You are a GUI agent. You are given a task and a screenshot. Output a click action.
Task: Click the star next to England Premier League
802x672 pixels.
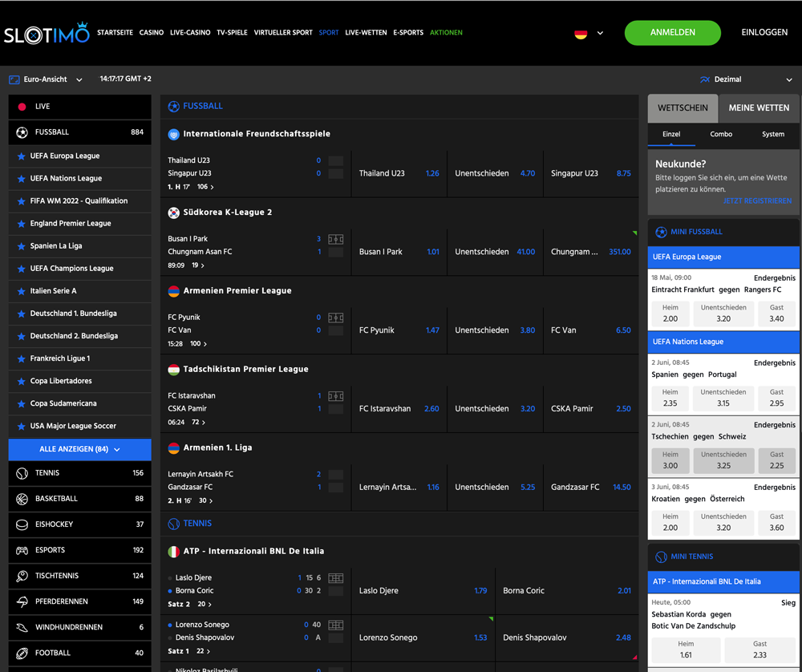tap(21, 224)
